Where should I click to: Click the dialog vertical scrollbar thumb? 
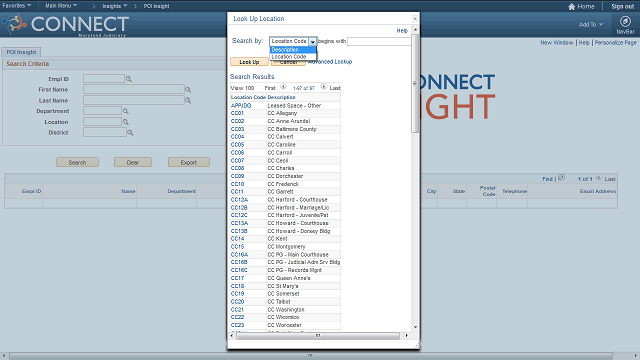pos(415,83)
